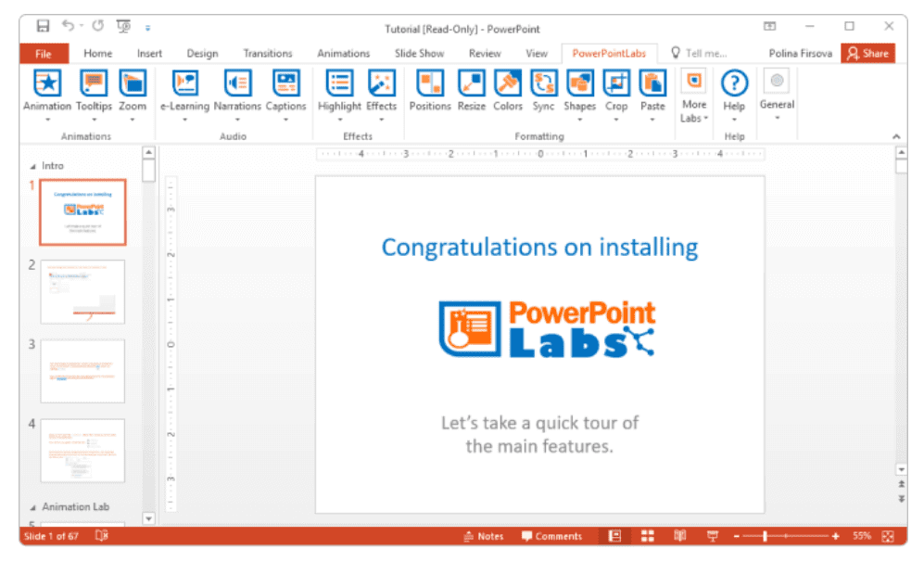Open the Ribbon Display Options button

click(x=769, y=26)
